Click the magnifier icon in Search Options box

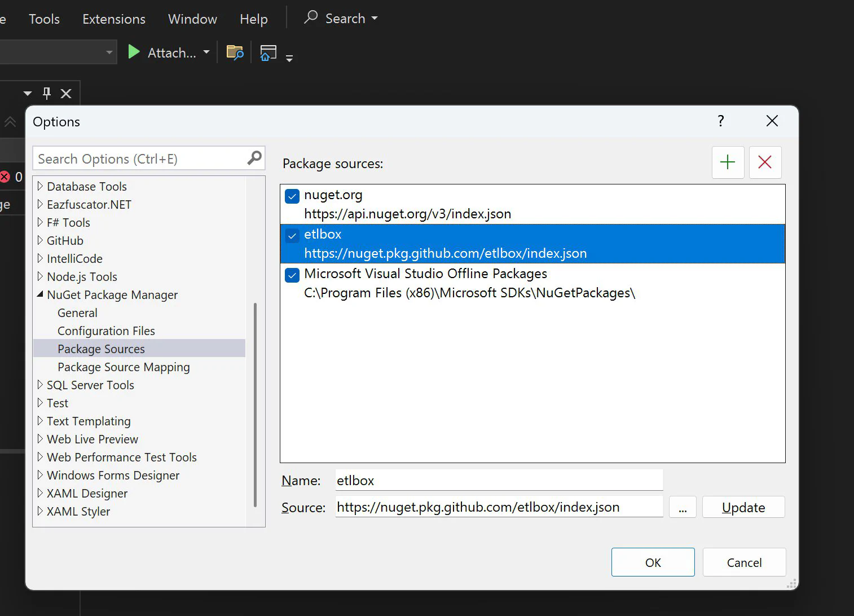click(x=254, y=159)
